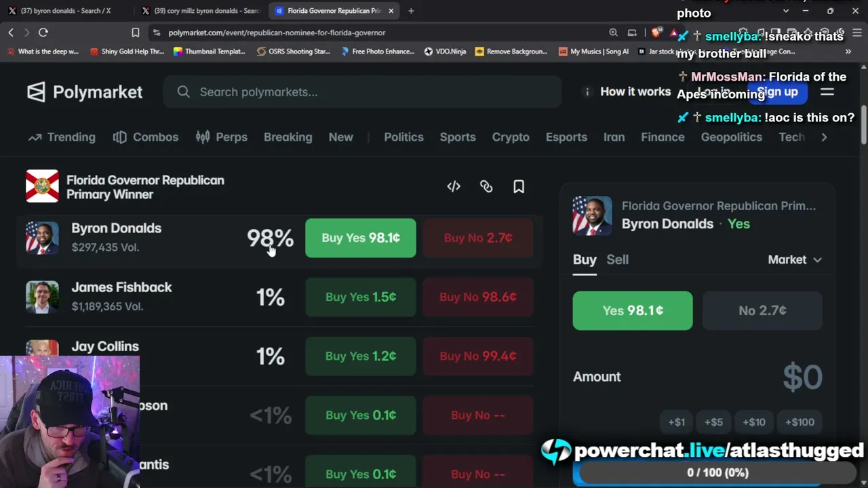868x488 pixels.
Task: Open the Politics category
Action: point(403,137)
